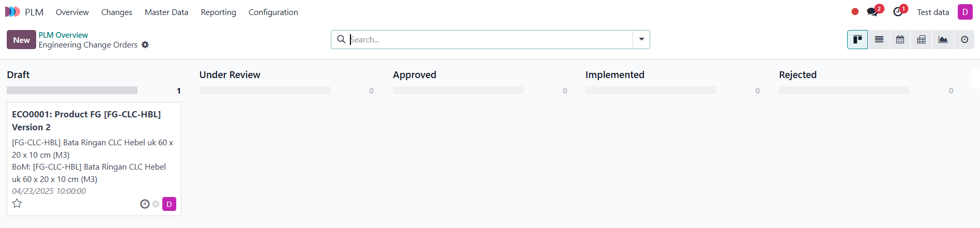Image resolution: width=980 pixels, height=228 pixels.
Task: Open the Pivot table view
Action: (x=921, y=39)
